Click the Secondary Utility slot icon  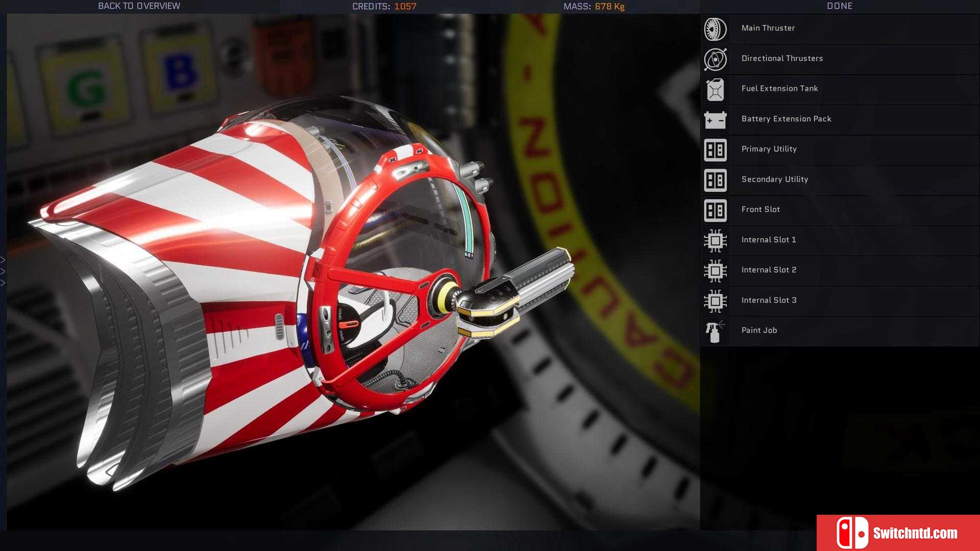pyautogui.click(x=715, y=180)
